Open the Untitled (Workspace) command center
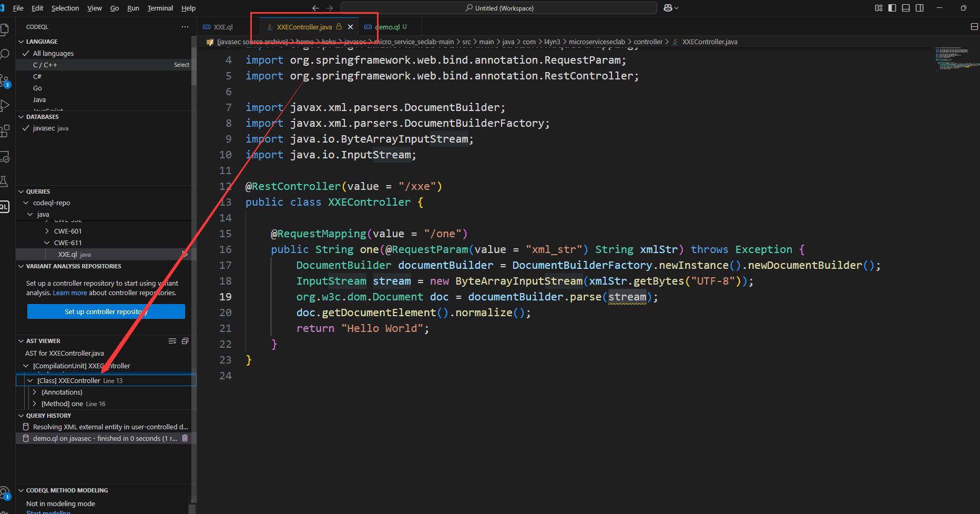 [x=499, y=8]
